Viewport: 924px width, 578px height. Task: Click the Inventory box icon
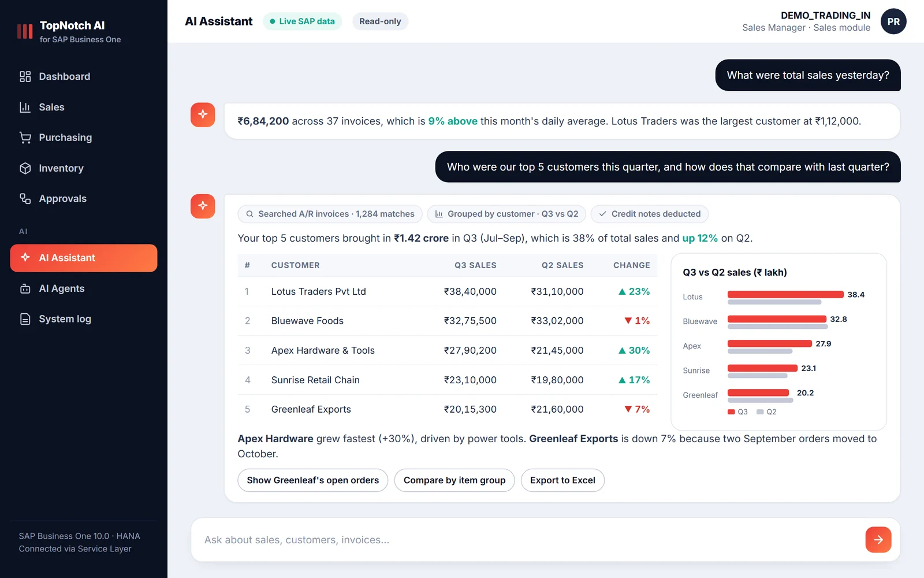[x=25, y=168]
